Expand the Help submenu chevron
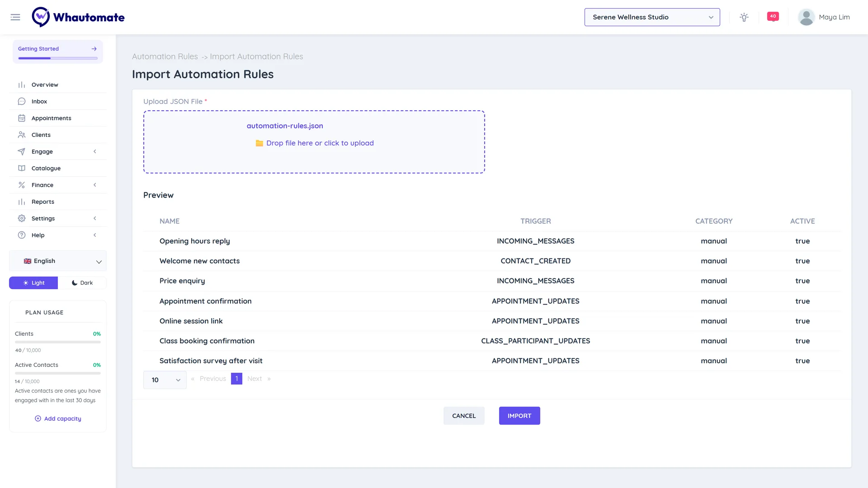This screenshot has height=488, width=868. click(x=95, y=235)
